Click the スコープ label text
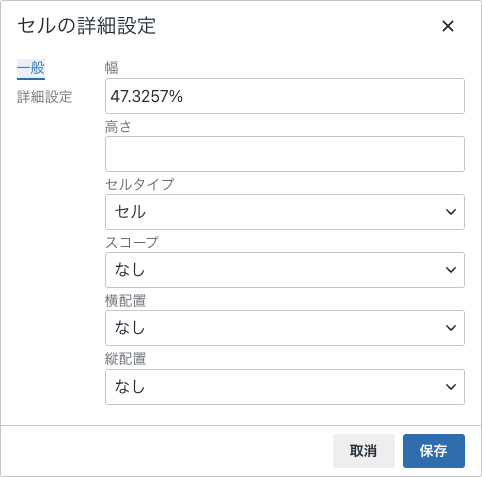 [x=132, y=242]
